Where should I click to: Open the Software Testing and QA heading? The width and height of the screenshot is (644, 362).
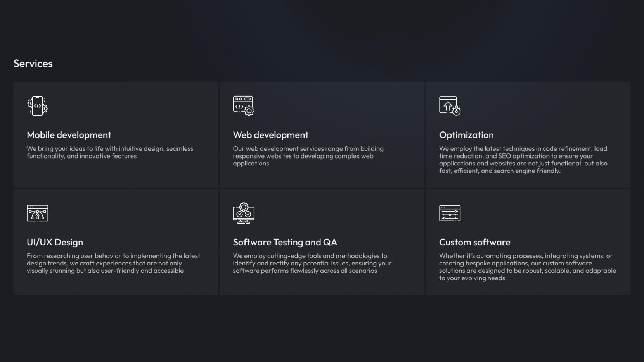pos(285,242)
